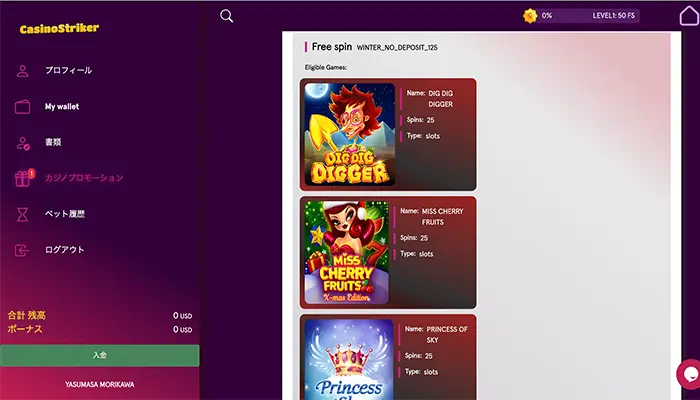Select My wallet in sidebar
The width and height of the screenshot is (700, 400).
point(62,107)
